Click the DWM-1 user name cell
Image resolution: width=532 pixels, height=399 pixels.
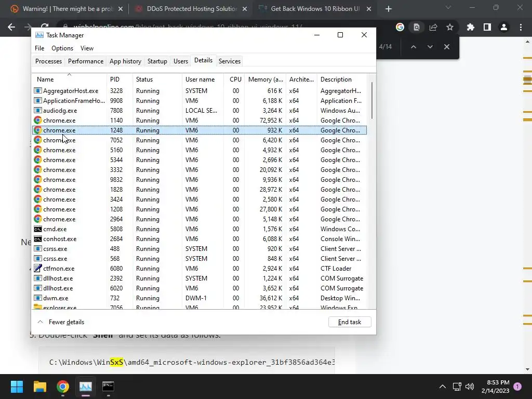196,298
